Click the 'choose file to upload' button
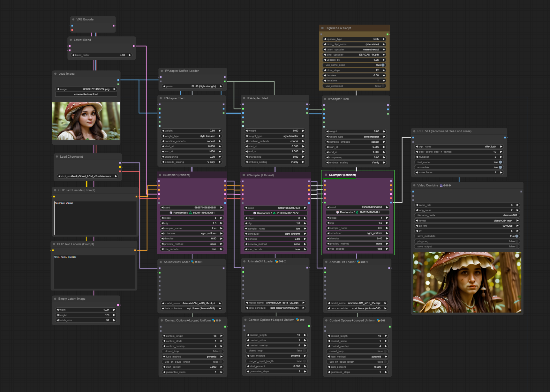The width and height of the screenshot is (550, 392). coord(86,94)
